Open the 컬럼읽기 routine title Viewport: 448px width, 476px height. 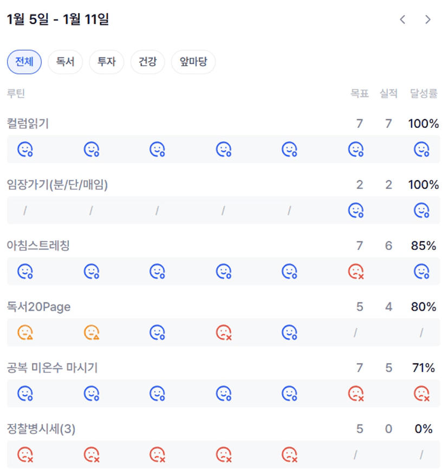[28, 124]
